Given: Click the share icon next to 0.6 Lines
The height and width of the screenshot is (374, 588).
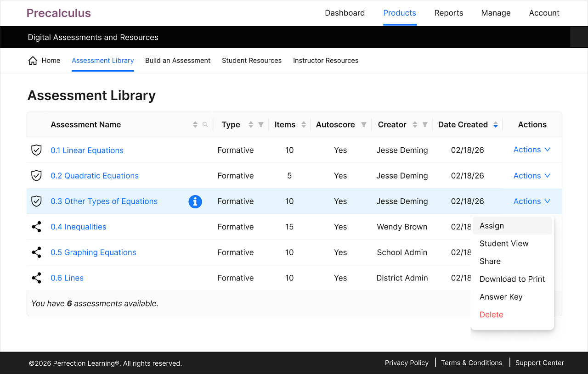Looking at the screenshot, I should point(36,278).
